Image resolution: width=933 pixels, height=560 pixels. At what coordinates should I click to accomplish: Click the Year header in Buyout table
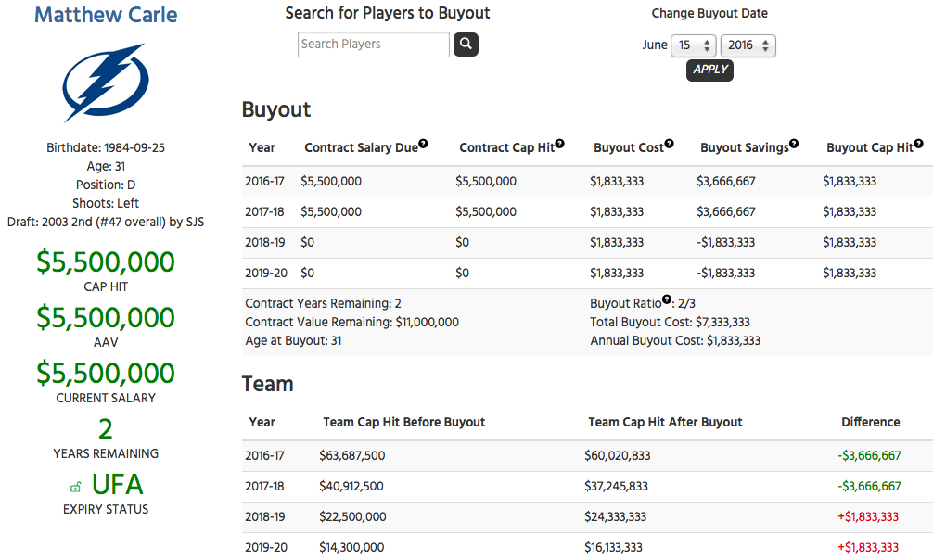click(262, 148)
